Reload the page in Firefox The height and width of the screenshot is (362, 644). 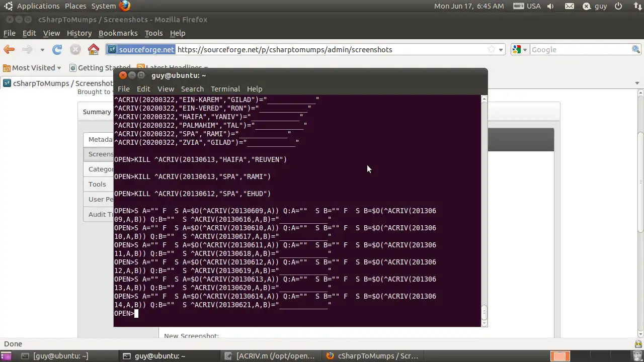click(x=57, y=49)
